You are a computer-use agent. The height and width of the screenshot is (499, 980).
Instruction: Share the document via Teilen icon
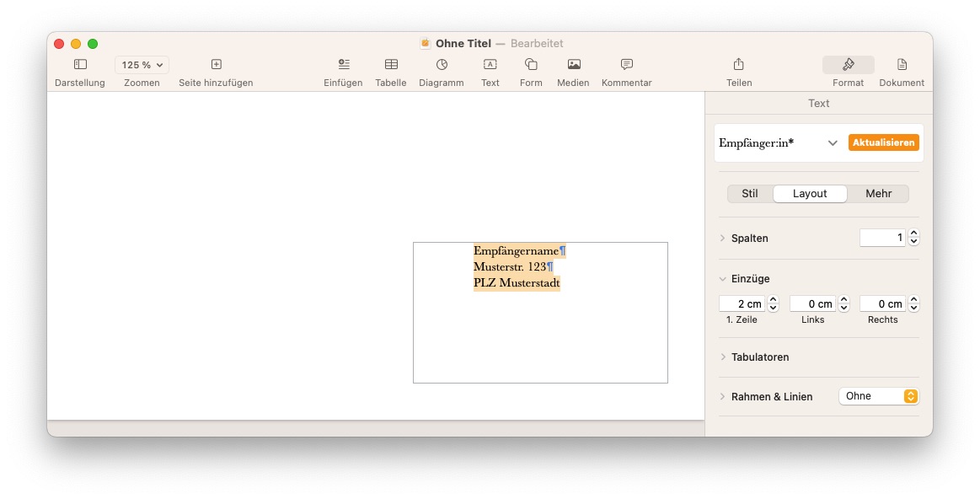point(739,65)
